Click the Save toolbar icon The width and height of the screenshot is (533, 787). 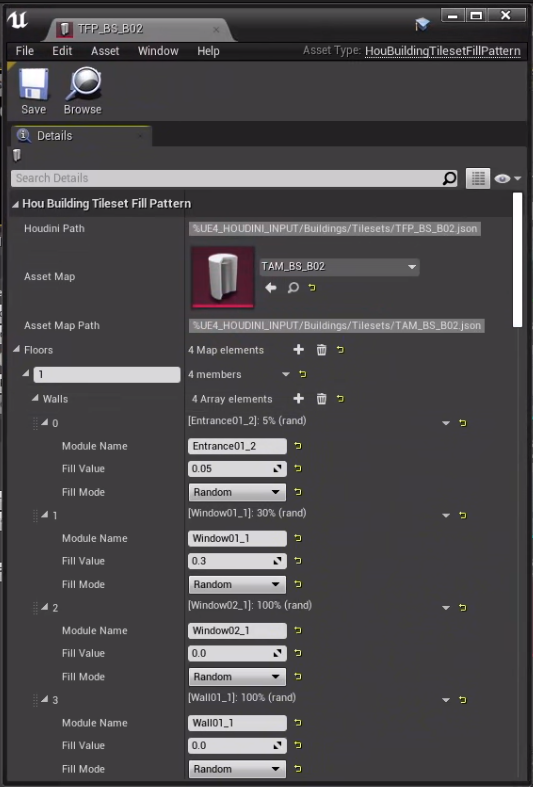click(x=34, y=85)
